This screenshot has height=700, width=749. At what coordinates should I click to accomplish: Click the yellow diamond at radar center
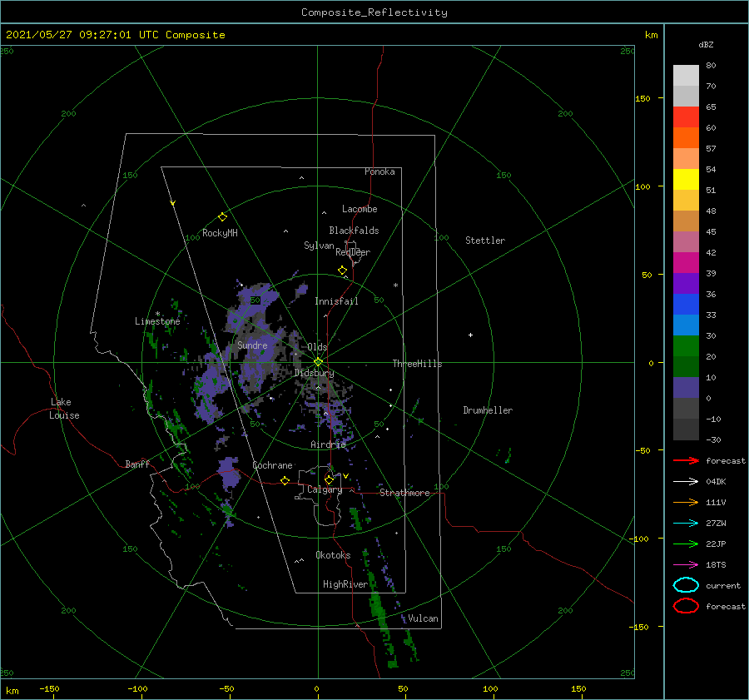pos(318,362)
